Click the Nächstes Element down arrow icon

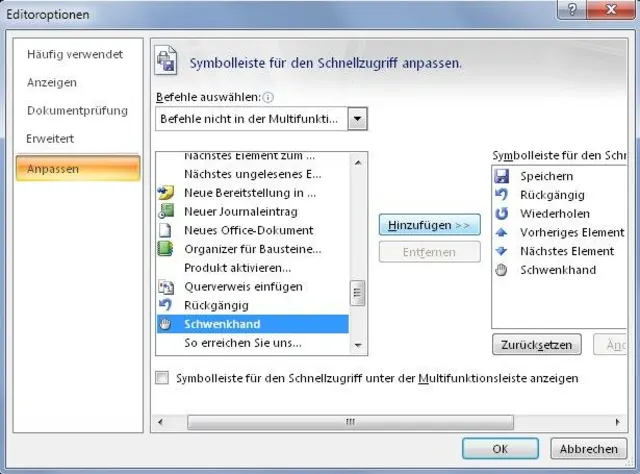501,251
